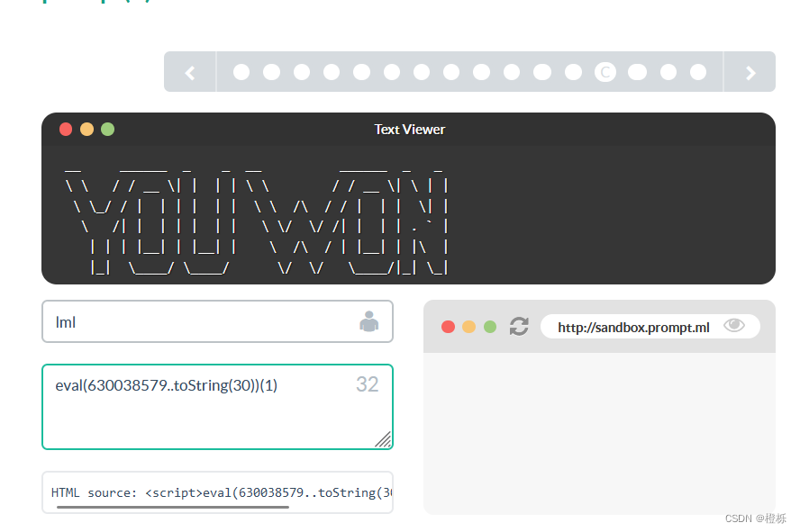The image size is (800, 532).
Task: Go to previous level with left arrow
Action: tap(190, 72)
